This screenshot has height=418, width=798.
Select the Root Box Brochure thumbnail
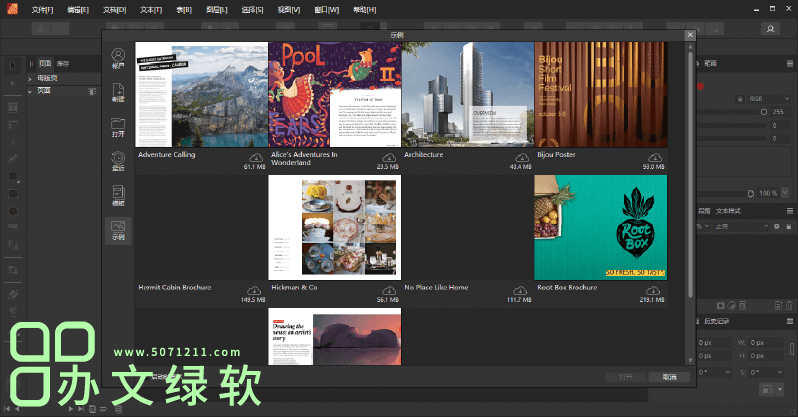click(x=601, y=228)
